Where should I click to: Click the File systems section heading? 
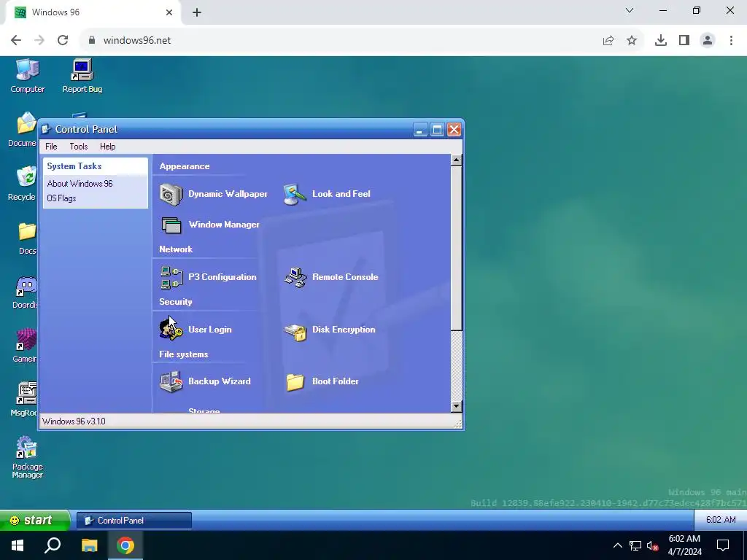pos(183,354)
